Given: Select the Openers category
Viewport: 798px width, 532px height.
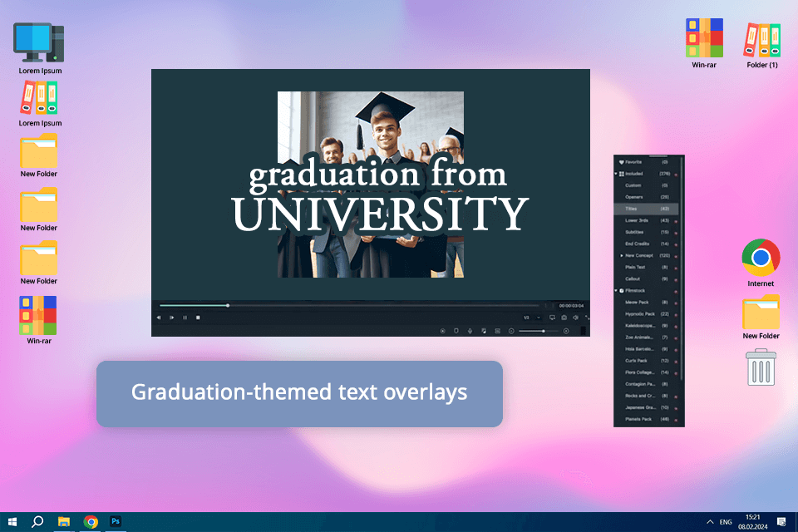Looking at the screenshot, I should [x=647, y=197].
